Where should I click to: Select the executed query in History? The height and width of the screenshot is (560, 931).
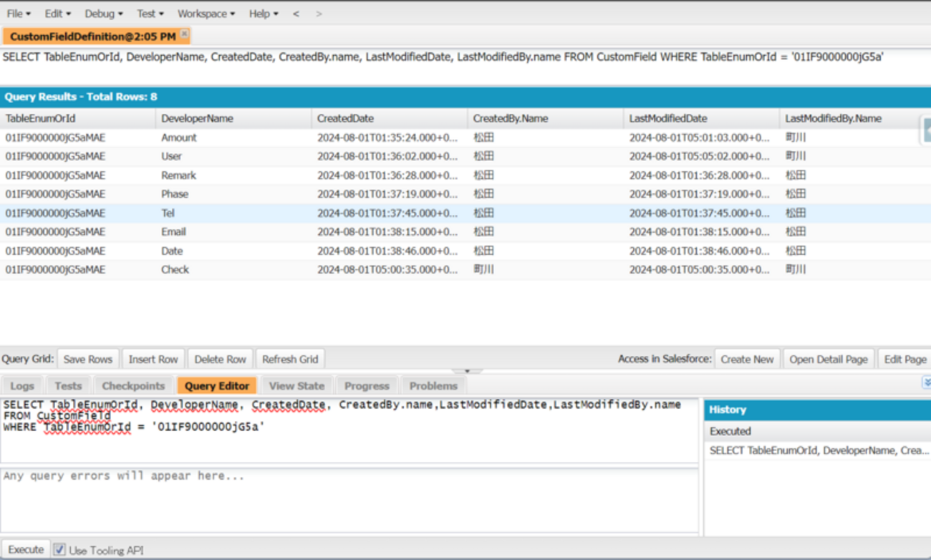819,450
